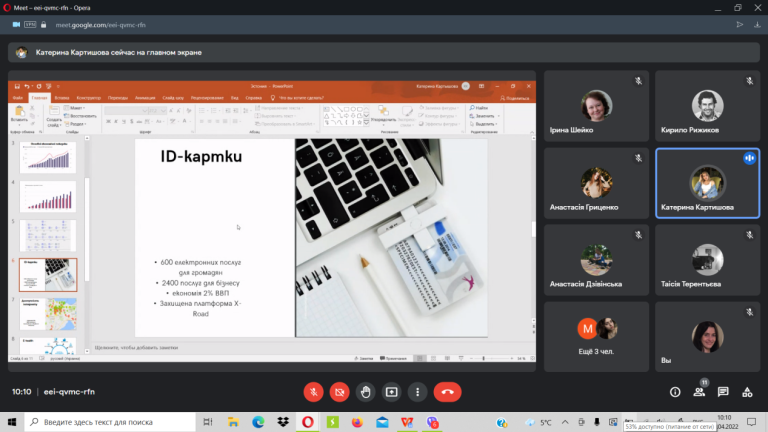
Task: Open the font size combo box
Action: (157, 111)
